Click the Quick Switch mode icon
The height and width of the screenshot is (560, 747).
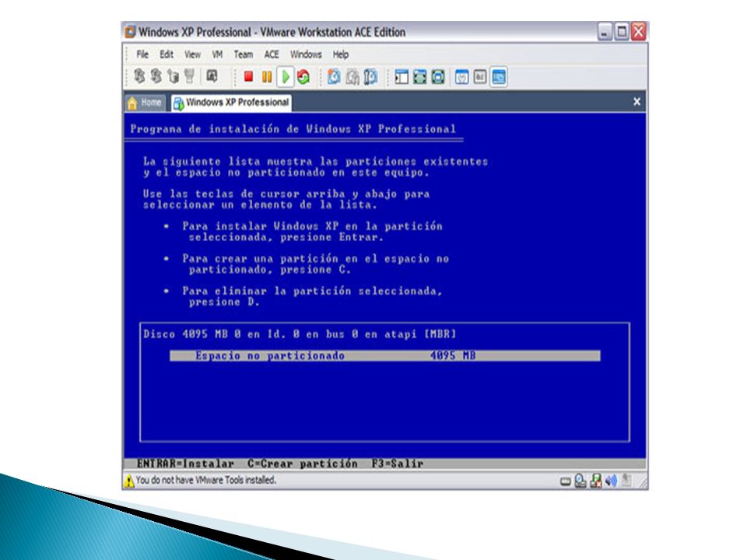(438, 77)
